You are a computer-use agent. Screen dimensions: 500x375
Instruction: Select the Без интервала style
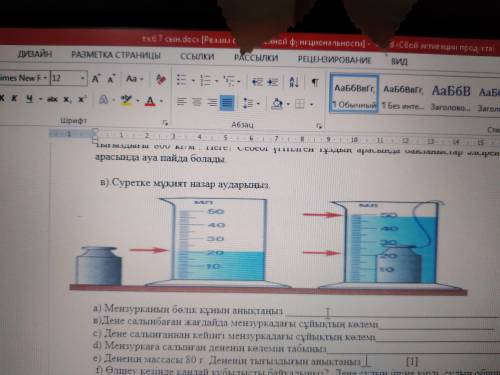click(x=403, y=97)
